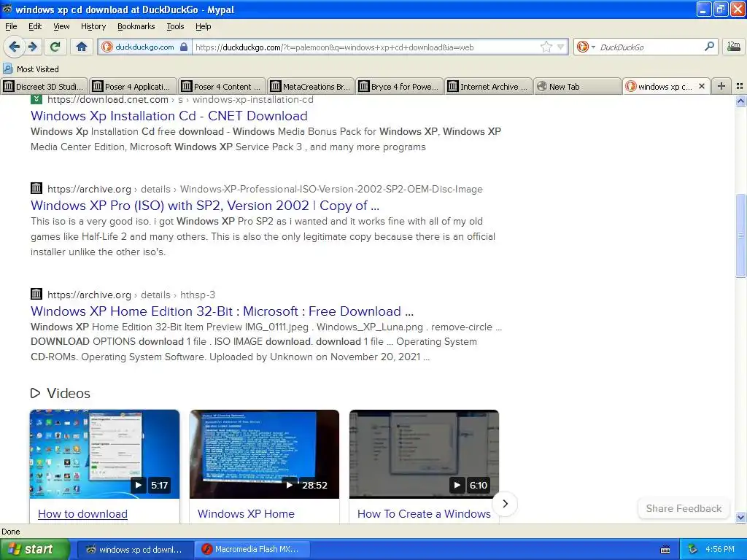
Task: Click the system tray network icon
Action: (692, 549)
